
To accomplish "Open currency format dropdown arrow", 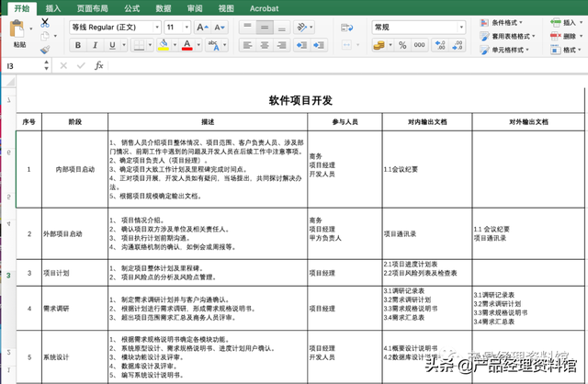I will 390,45.
